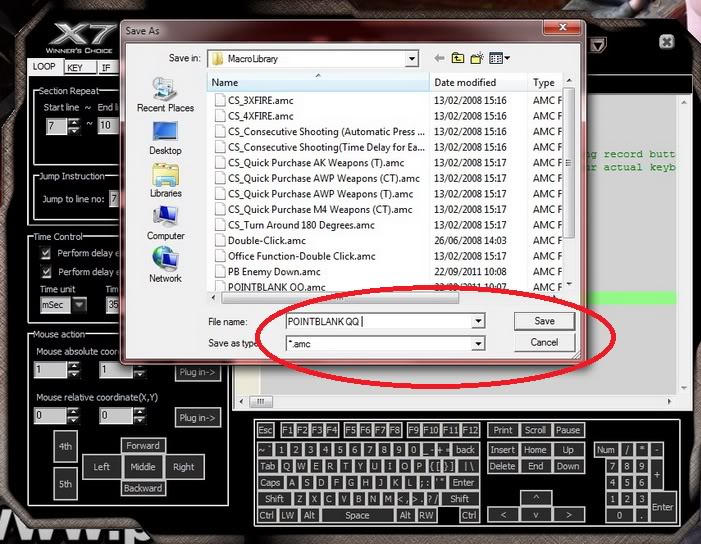Switch to the IF tab

tap(109, 67)
